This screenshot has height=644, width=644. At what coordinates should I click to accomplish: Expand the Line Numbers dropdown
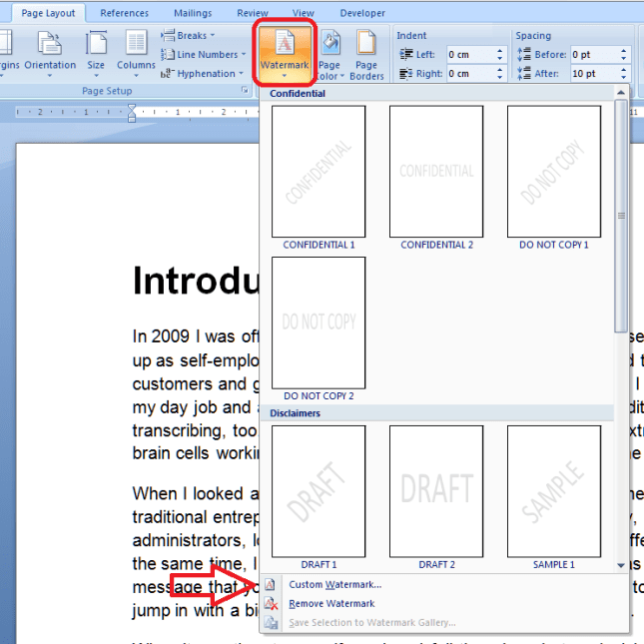pyautogui.click(x=207, y=55)
